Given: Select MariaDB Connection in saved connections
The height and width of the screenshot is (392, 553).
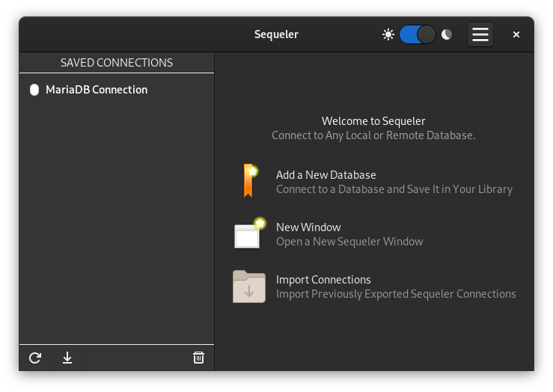Looking at the screenshot, I should tap(117, 90).
